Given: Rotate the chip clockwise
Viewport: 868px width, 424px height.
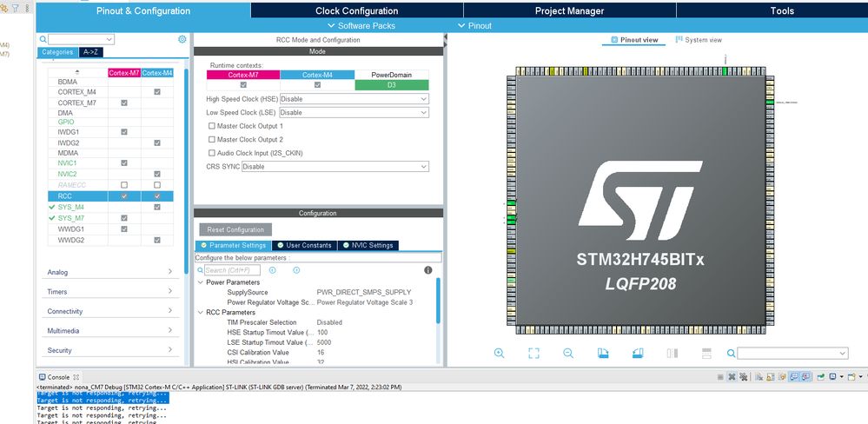Looking at the screenshot, I should click(603, 353).
